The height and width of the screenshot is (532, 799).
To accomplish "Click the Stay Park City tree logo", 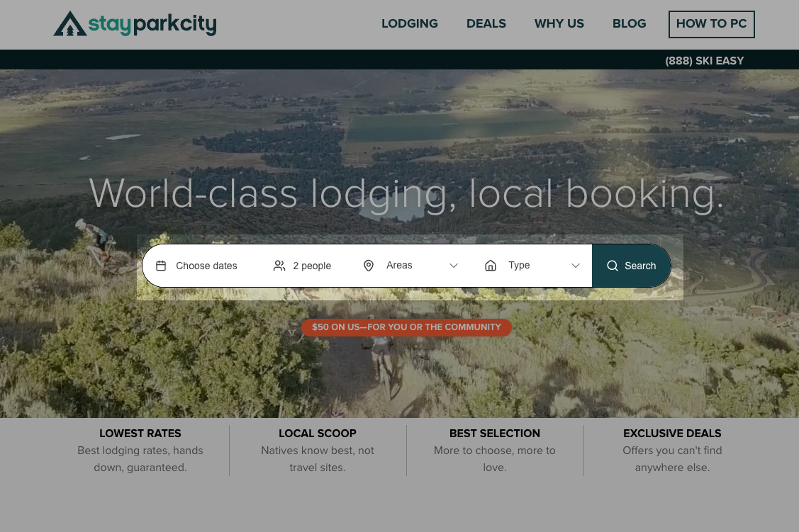I will [x=69, y=24].
